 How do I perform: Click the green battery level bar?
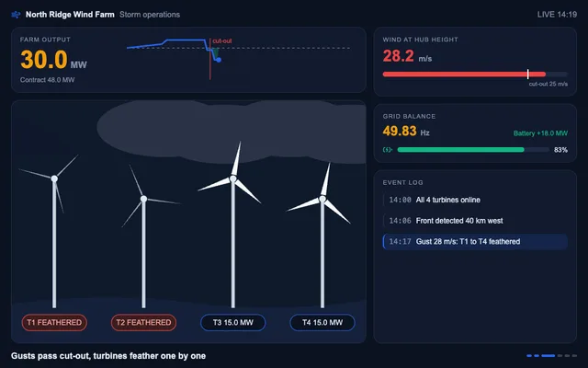(460, 150)
